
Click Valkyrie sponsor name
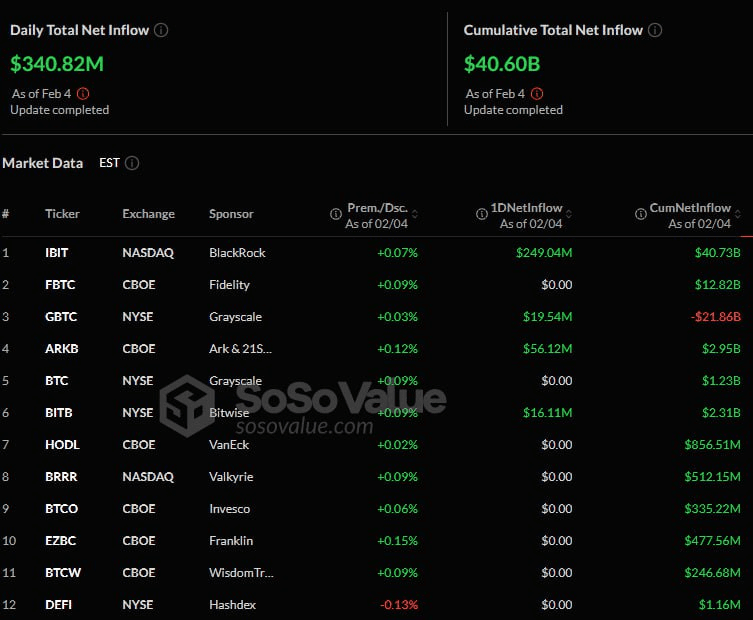click(231, 477)
